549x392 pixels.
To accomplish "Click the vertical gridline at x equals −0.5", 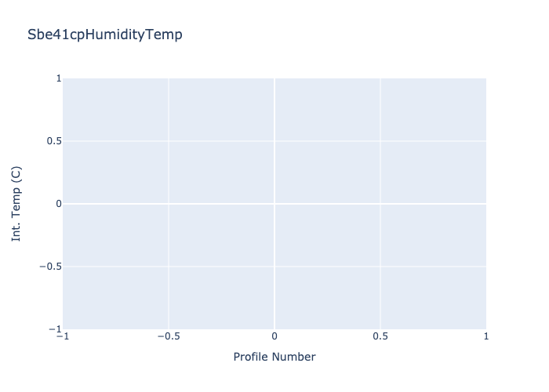I will point(169,235).
